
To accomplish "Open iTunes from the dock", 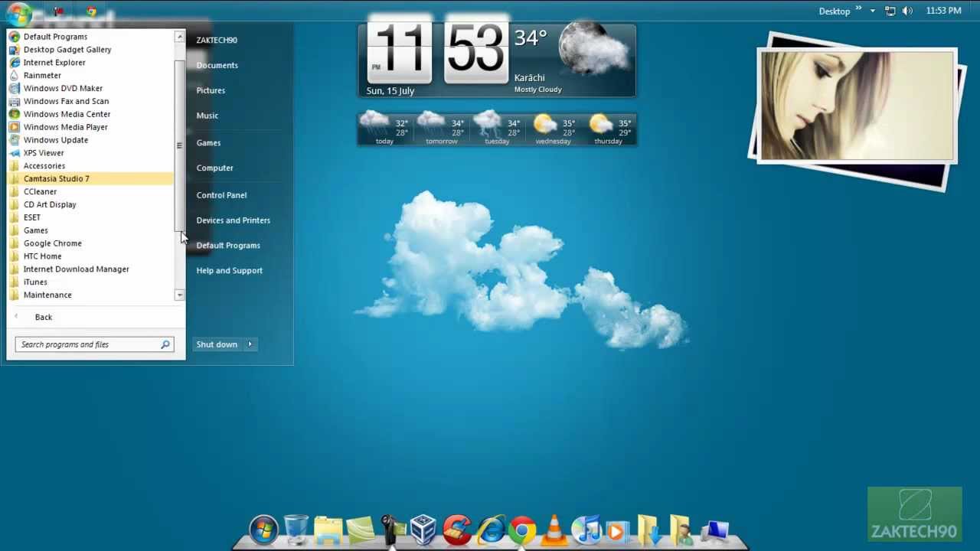I will [586, 528].
